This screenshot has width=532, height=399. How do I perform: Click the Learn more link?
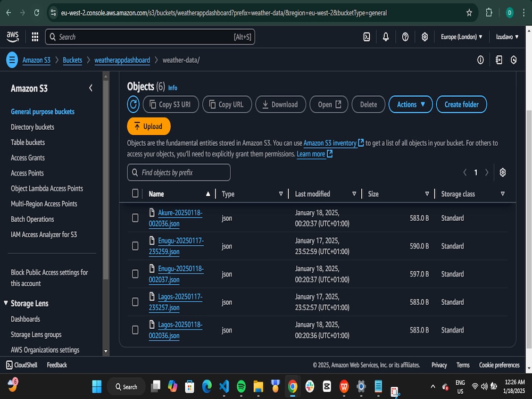click(314, 154)
